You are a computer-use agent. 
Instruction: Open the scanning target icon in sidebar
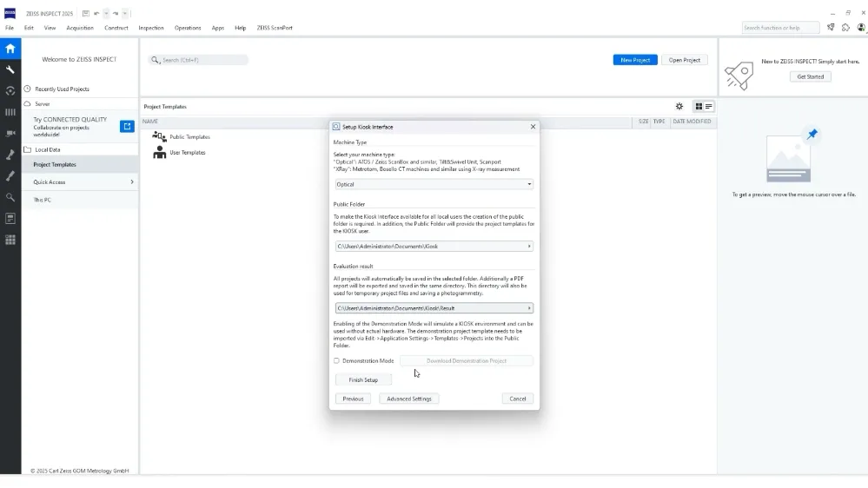10,90
